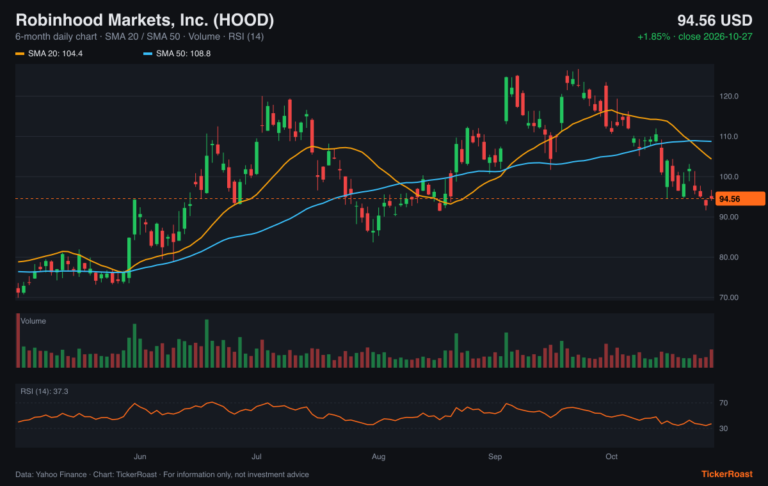Click the 80.00 price axis label
The width and height of the screenshot is (768, 486).
tap(729, 257)
